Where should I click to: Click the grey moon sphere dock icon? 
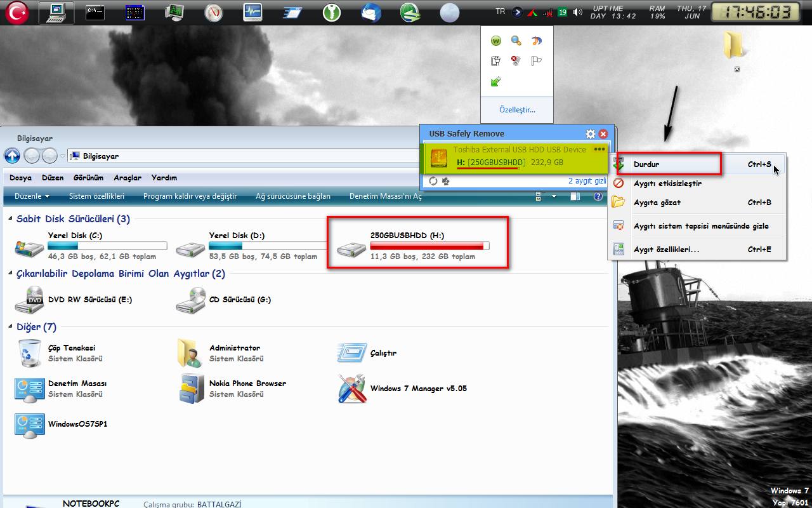pyautogui.click(x=450, y=12)
